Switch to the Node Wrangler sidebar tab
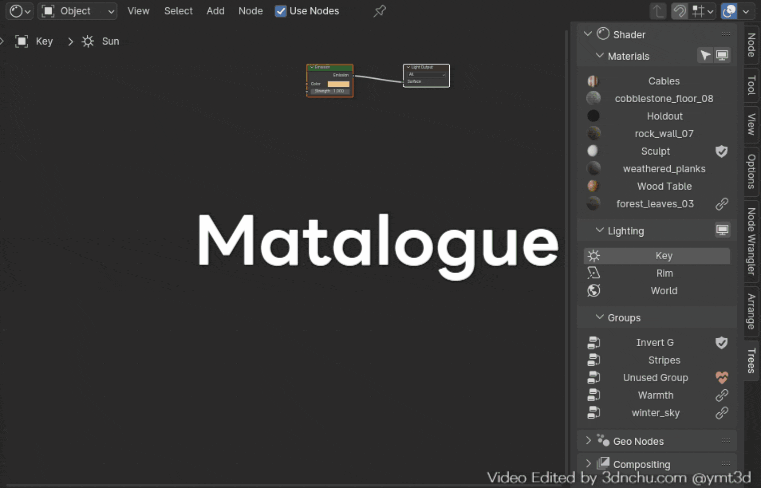Screen dimensions: 761x488 coord(751,241)
